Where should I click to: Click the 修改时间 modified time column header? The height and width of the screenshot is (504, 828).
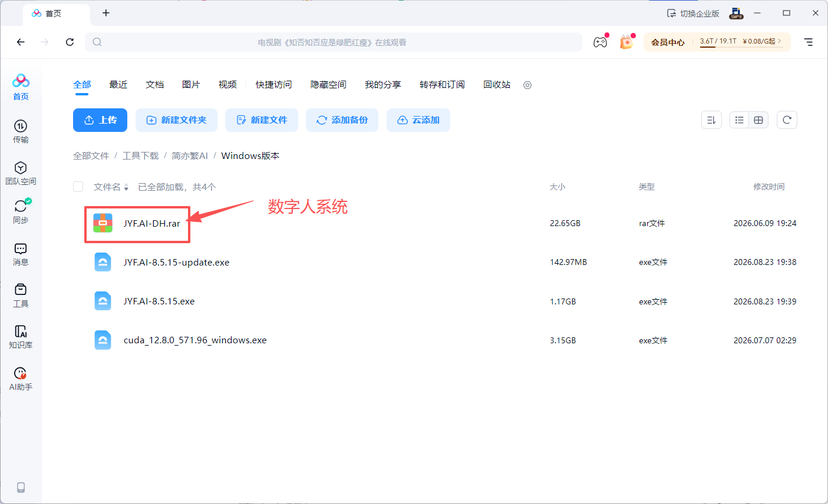[x=769, y=187]
